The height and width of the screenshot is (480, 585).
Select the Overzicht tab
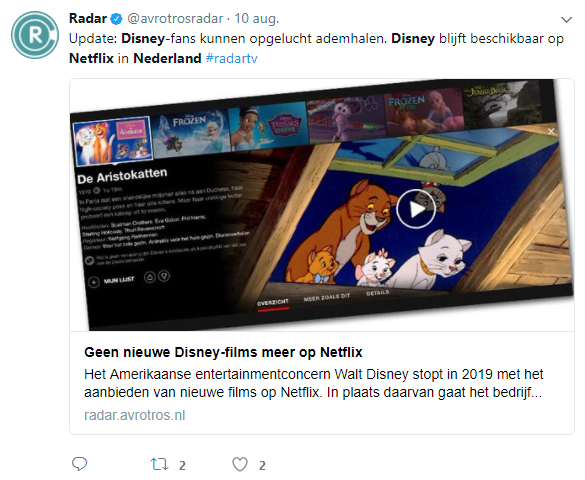point(273,302)
